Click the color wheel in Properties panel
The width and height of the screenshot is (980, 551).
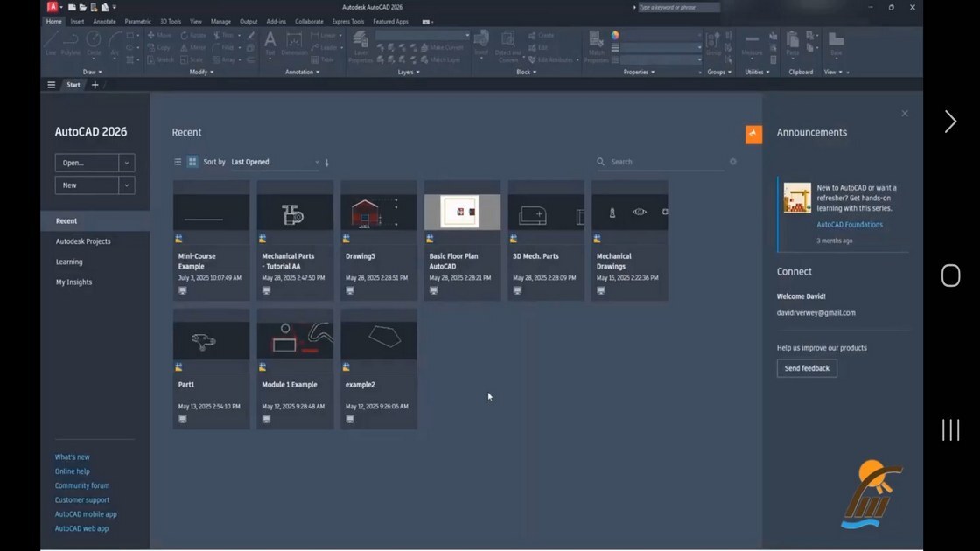click(x=615, y=36)
